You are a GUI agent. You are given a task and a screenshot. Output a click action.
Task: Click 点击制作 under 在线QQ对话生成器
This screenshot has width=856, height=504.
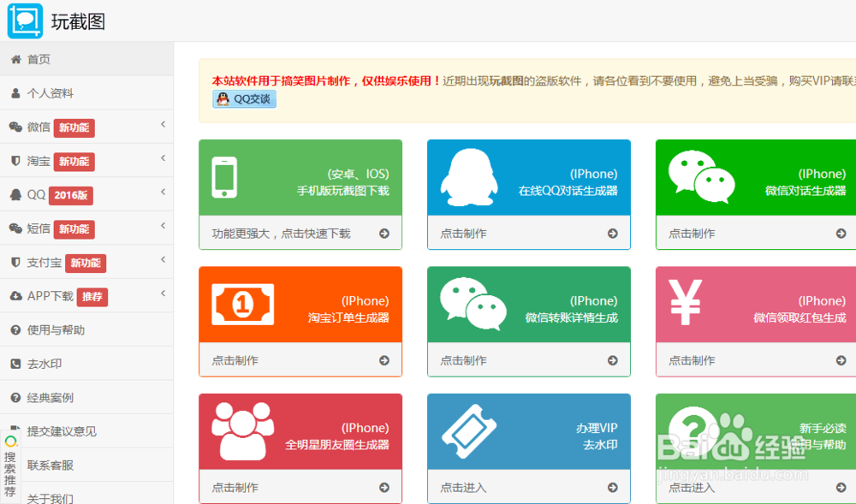pyautogui.click(x=463, y=234)
